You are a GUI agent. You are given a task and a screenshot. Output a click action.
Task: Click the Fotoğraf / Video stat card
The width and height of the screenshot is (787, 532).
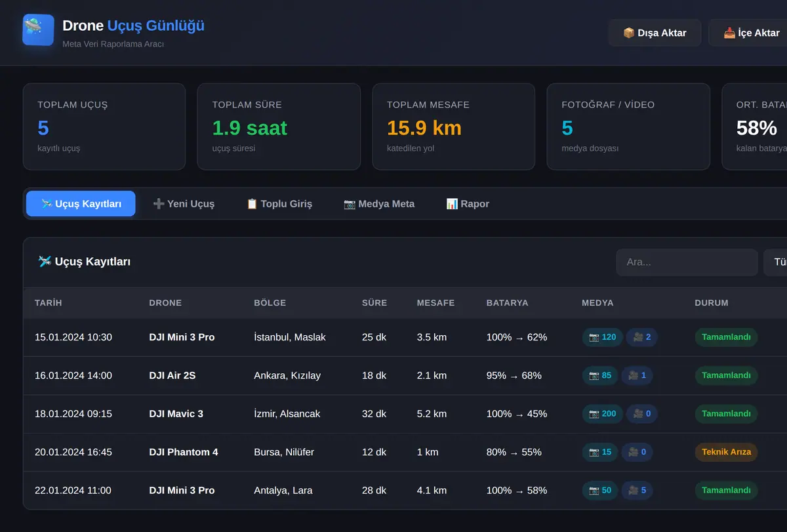click(x=628, y=127)
